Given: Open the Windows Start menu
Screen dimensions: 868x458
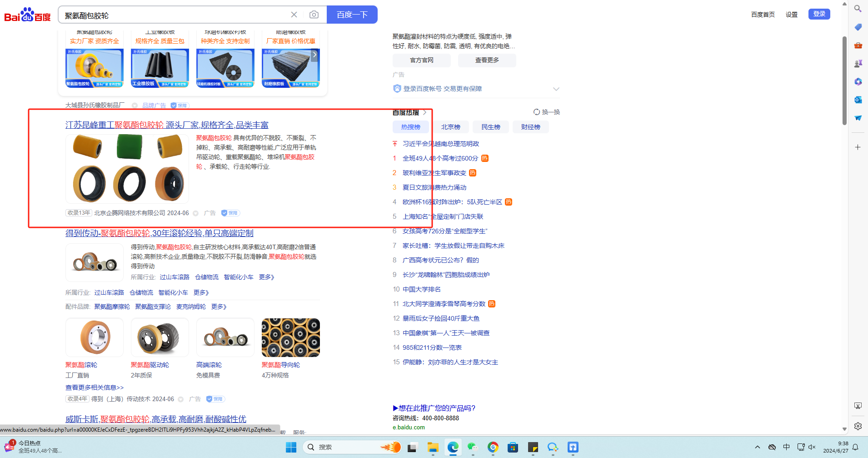Looking at the screenshot, I should click(x=291, y=447).
